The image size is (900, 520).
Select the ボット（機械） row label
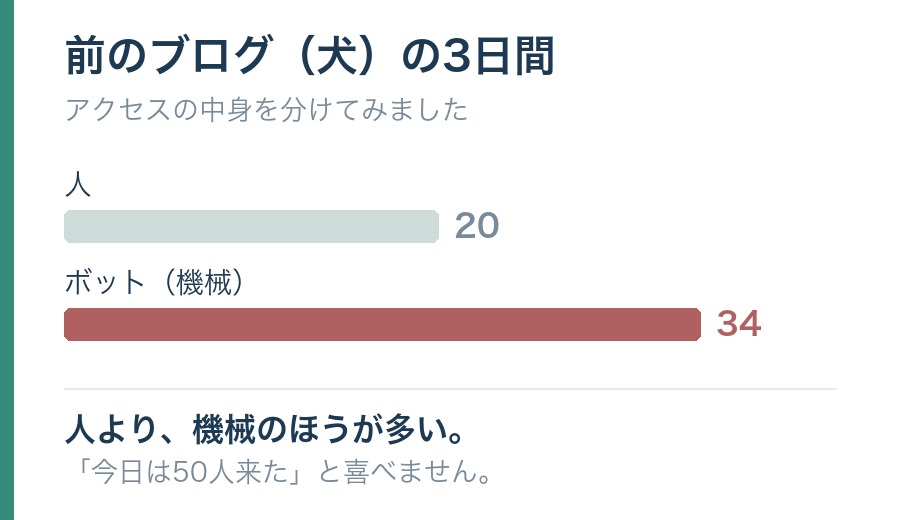[x=155, y=282]
